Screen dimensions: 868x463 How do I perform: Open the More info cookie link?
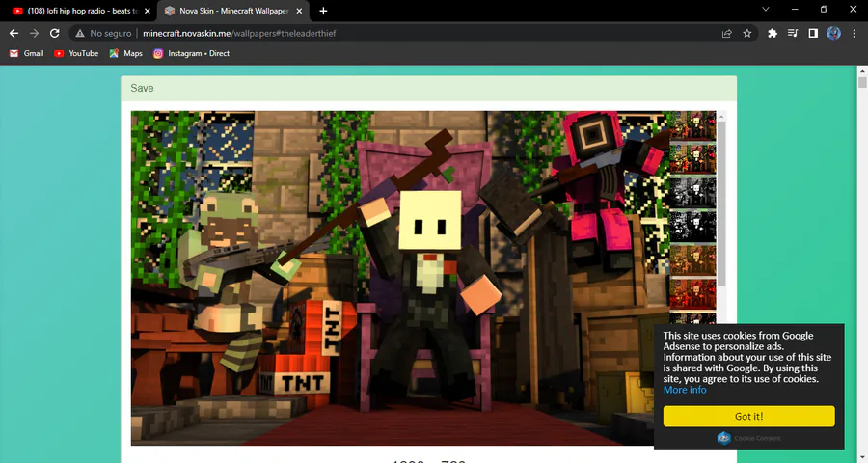[x=685, y=390]
